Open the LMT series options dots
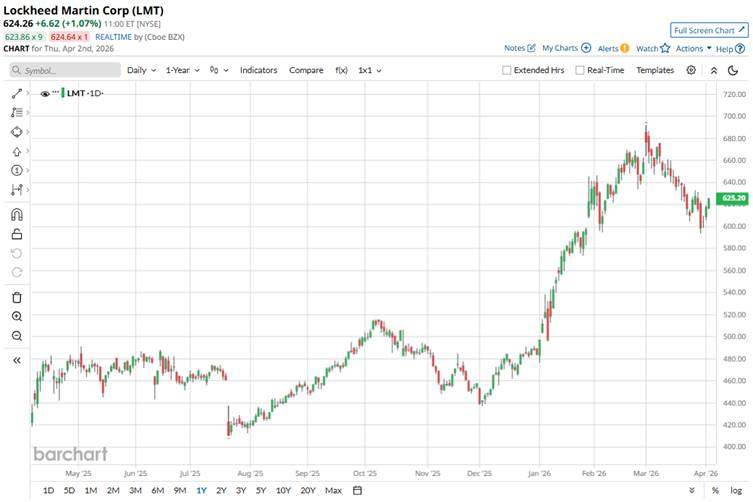This screenshot has width=753, height=502. [56, 92]
